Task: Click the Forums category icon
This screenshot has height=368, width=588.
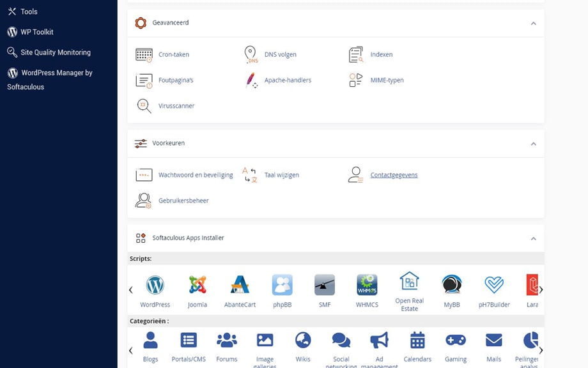Action: coord(227,341)
